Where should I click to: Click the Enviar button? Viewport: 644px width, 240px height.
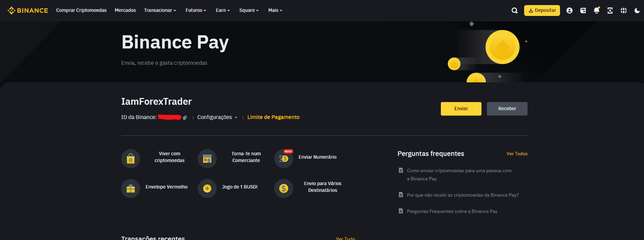click(x=461, y=109)
